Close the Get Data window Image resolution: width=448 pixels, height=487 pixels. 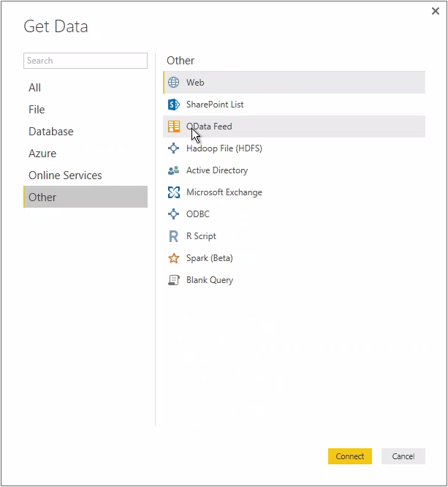(x=436, y=11)
